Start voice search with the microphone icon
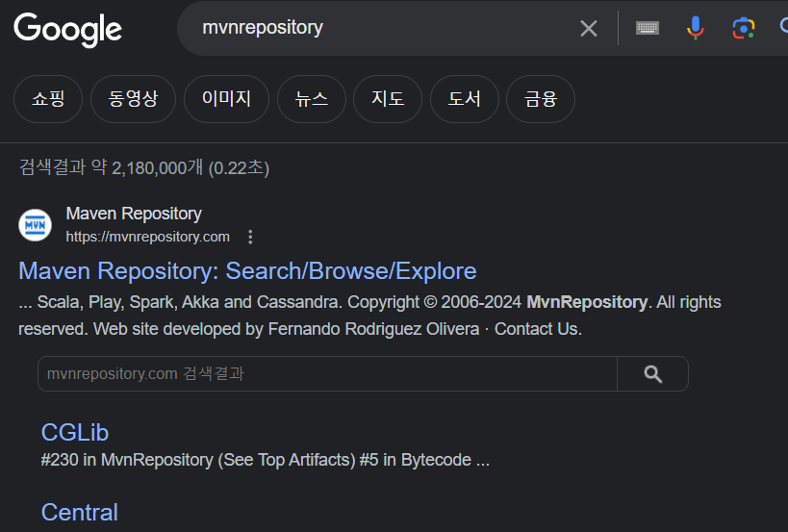This screenshot has height=532, width=788. (695, 28)
